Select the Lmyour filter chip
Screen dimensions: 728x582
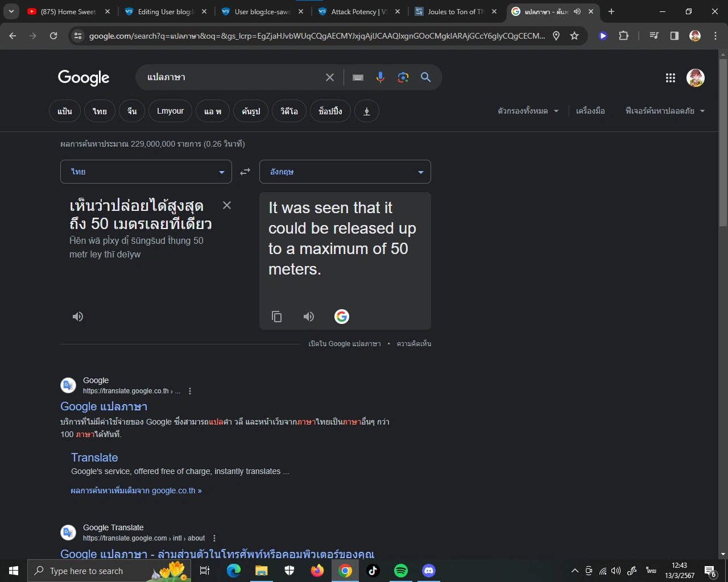click(x=170, y=111)
